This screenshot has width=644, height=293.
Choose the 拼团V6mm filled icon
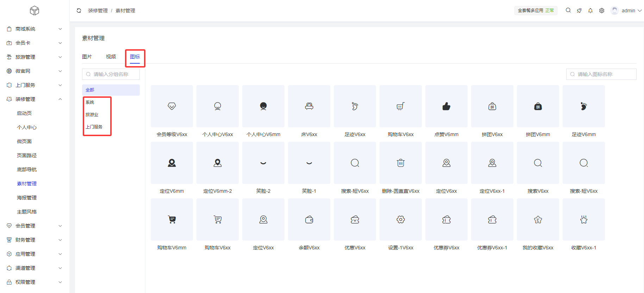538,106
